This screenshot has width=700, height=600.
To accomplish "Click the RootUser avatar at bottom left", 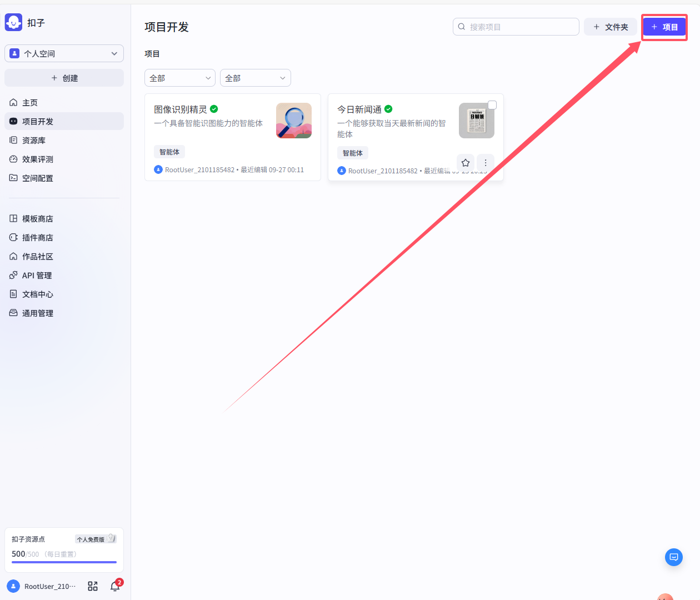I will click(13, 586).
